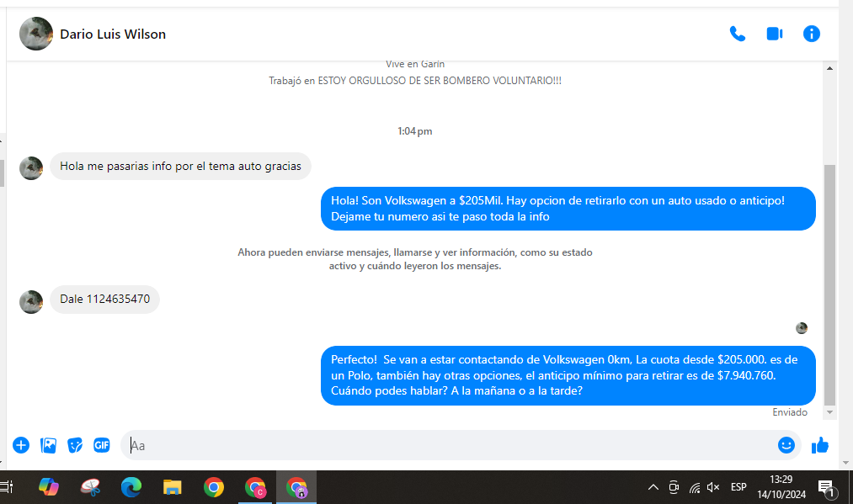This screenshot has width=853, height=504.
Task: Open Dario Luis Wilson's header profile picture
Action: pos(36,34)
